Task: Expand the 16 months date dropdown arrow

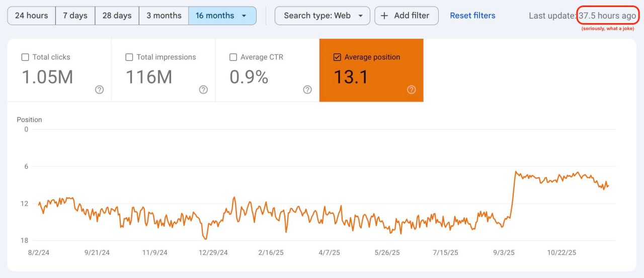Action: click(244, 16)
